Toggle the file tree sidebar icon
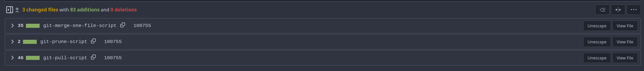The image size is (644, 71). pyautogui.click(x=9, y=10)
